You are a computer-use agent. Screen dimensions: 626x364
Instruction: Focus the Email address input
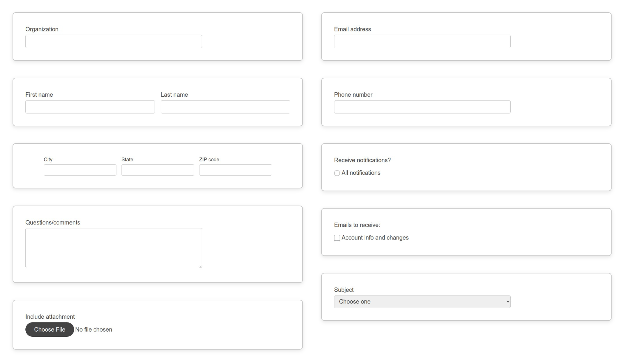tap(422, 41)
